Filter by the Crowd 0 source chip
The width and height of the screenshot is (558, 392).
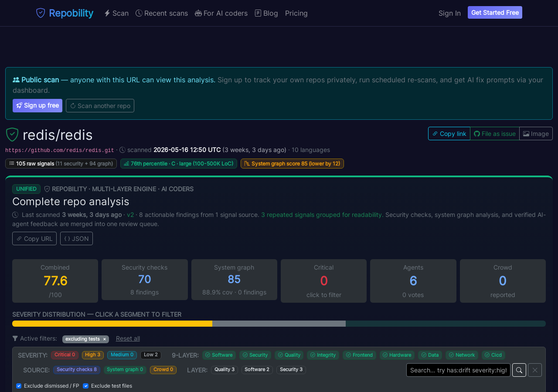click(x=163, y=370)
